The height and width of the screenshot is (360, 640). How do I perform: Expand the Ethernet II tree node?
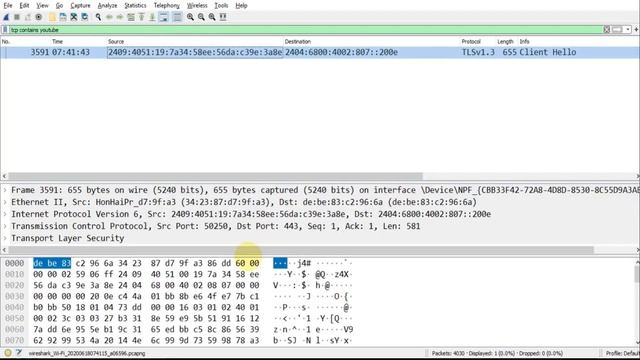pos(5,202)
